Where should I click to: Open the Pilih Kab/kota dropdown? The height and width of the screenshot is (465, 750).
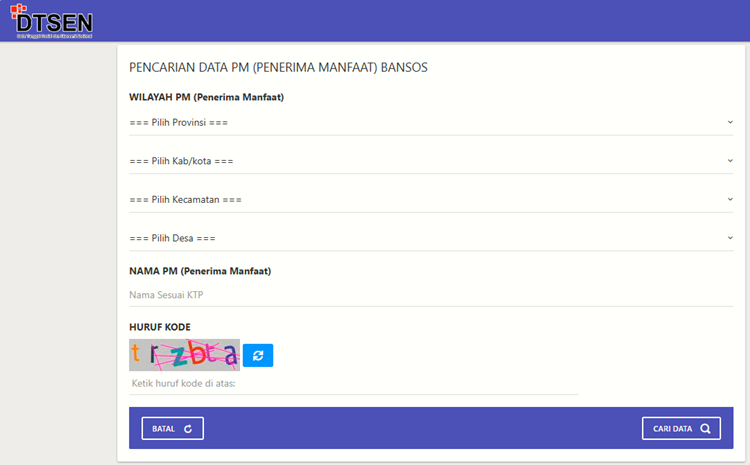pyautogui.click(x=430, y=161)
